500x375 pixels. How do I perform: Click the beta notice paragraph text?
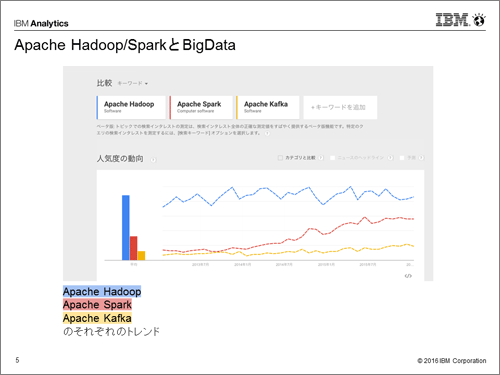click(230, 130)
